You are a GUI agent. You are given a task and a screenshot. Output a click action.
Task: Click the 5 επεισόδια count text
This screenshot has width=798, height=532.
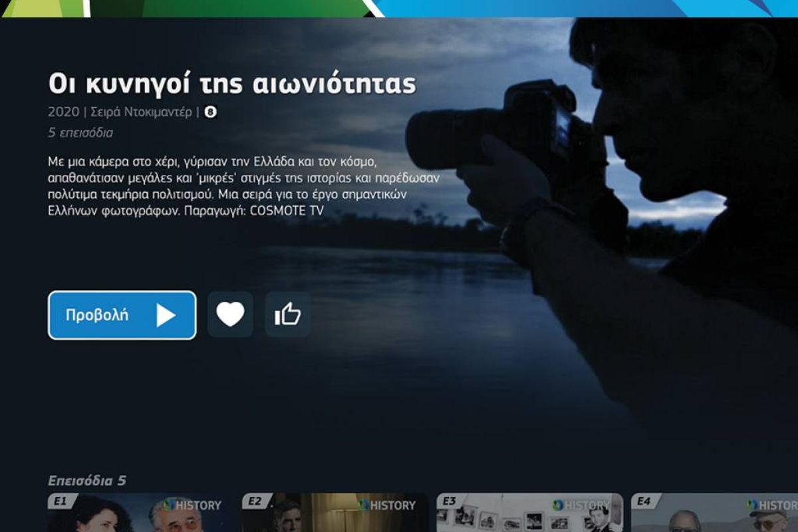click(80, 133)
